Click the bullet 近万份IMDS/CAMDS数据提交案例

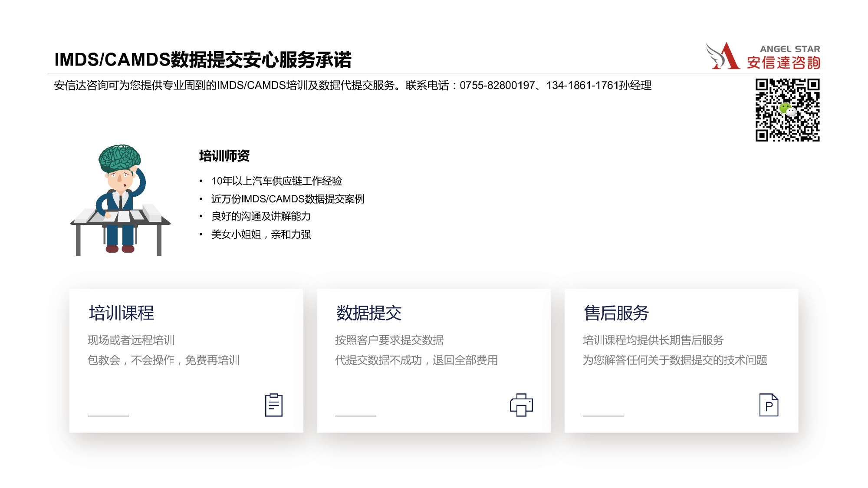pyautogui.click(x=288, y=199)
